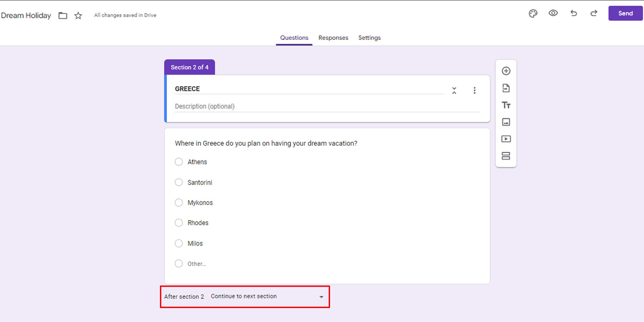Viewport: 644px width, 322px height.
Task: Switch to the Responses tab
Action: click(333, 38)
